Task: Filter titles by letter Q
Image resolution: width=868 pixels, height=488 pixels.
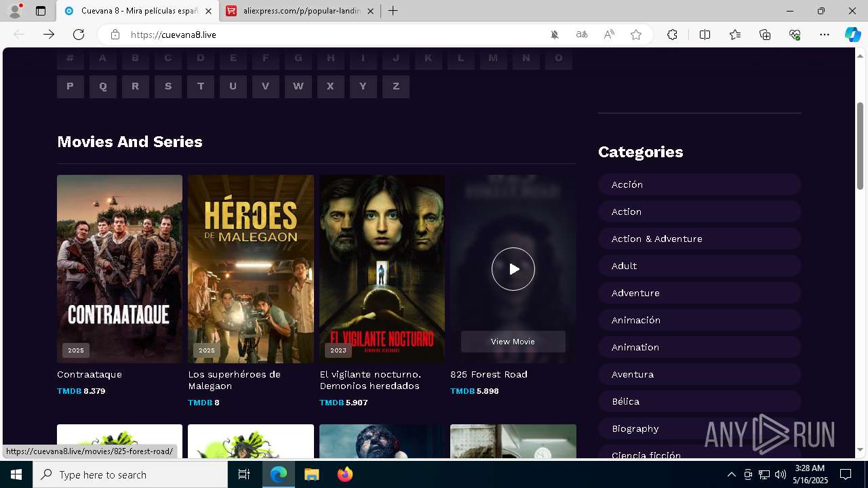Action: [103, 86]
